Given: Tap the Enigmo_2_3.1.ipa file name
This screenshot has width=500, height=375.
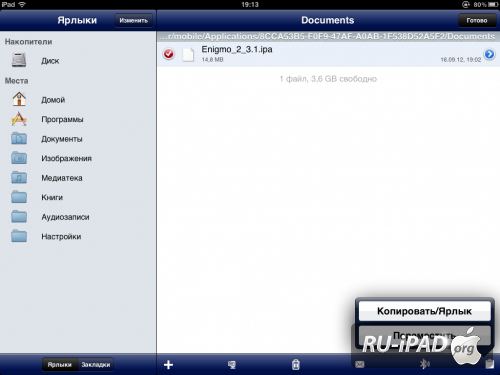Looking at the screenshot, I should pos(237,50).
